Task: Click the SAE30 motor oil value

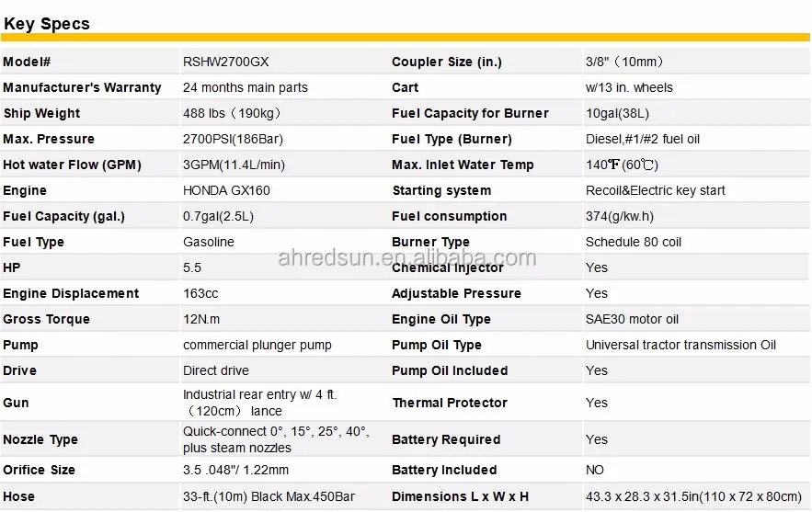Action: click(632, 319)
